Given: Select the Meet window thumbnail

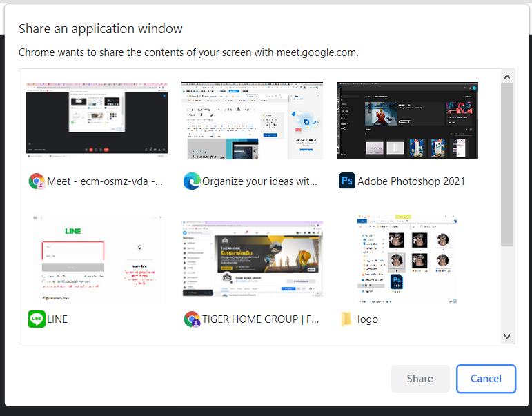Looking at the screenshot, I should pos(97,121).
